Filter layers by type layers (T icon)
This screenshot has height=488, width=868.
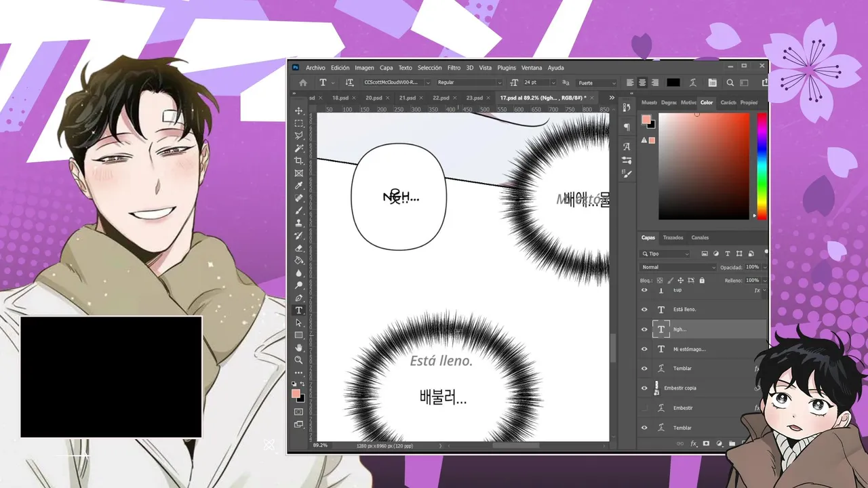pos(728,253)
